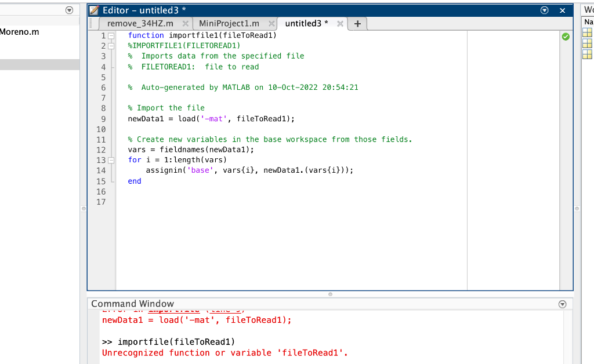The width and height of the screenshot is (594, 364).
Task: Click line number 14 in the gutter
Action: [101, 170]
